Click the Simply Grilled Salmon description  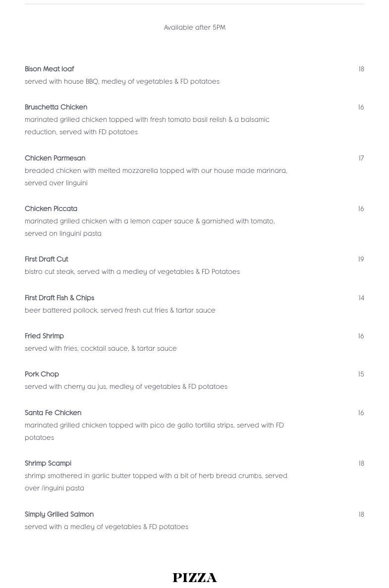[107, 527]
